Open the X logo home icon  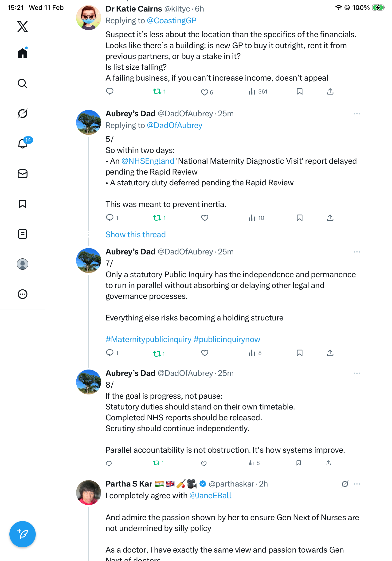(23, 26)
